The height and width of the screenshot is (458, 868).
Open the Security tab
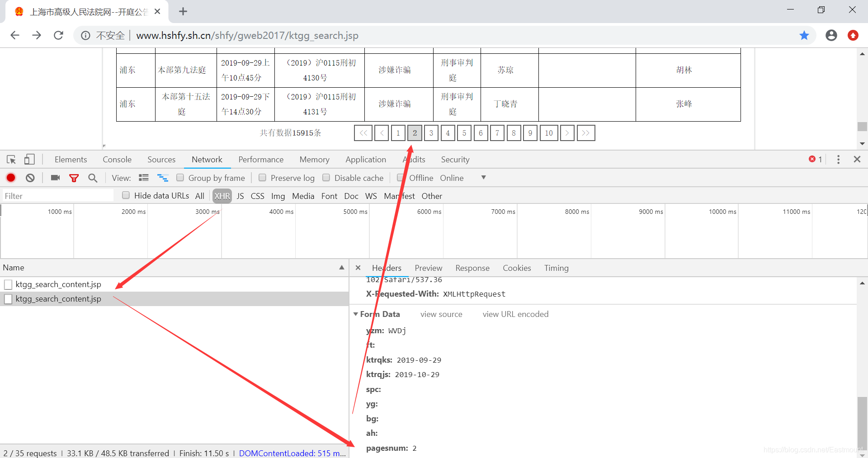[455, 159]
